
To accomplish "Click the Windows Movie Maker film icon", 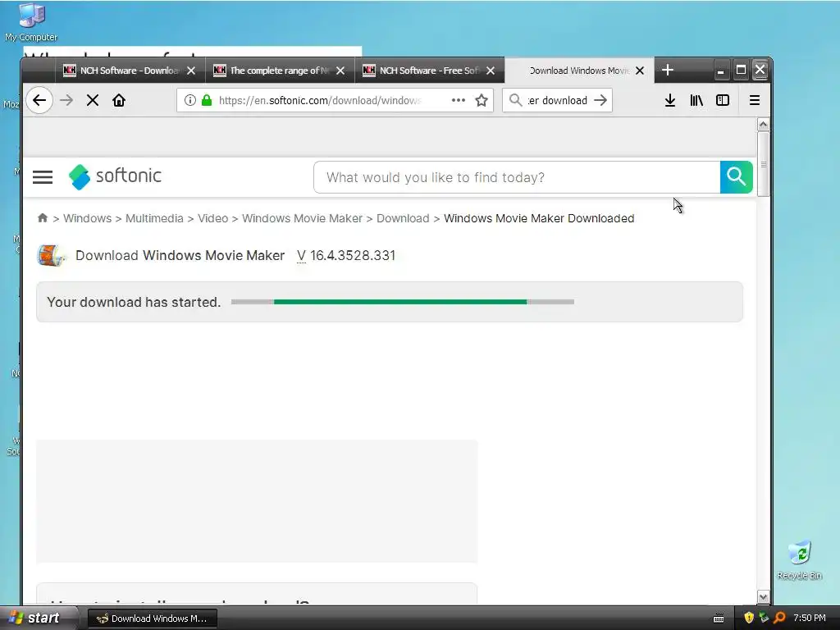I will [x=51, y=256].
